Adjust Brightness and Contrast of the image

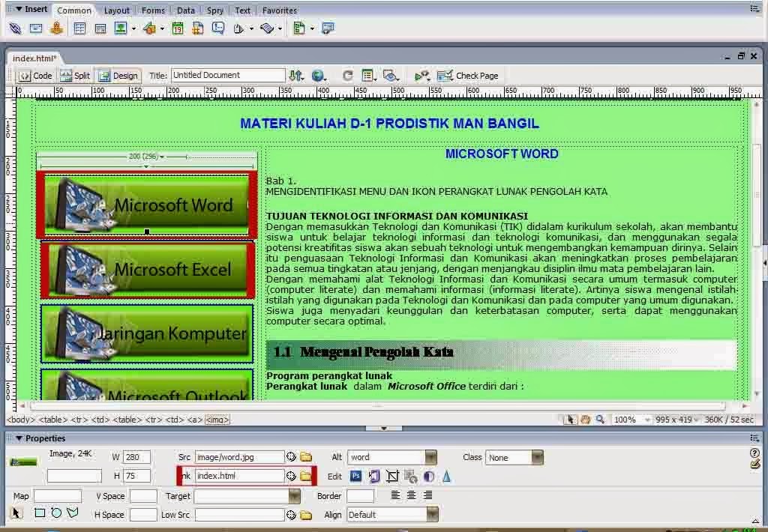coord(428,476)
